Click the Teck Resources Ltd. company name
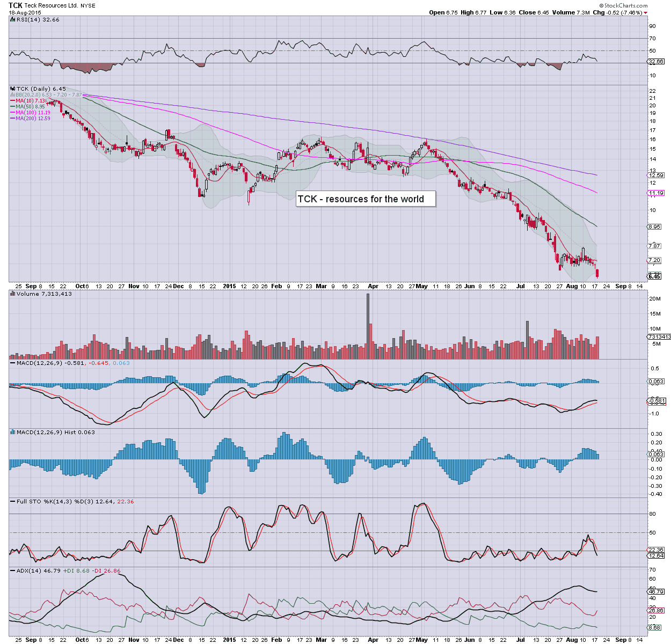This screenshot has width=671, height=644. pos(52,6)
